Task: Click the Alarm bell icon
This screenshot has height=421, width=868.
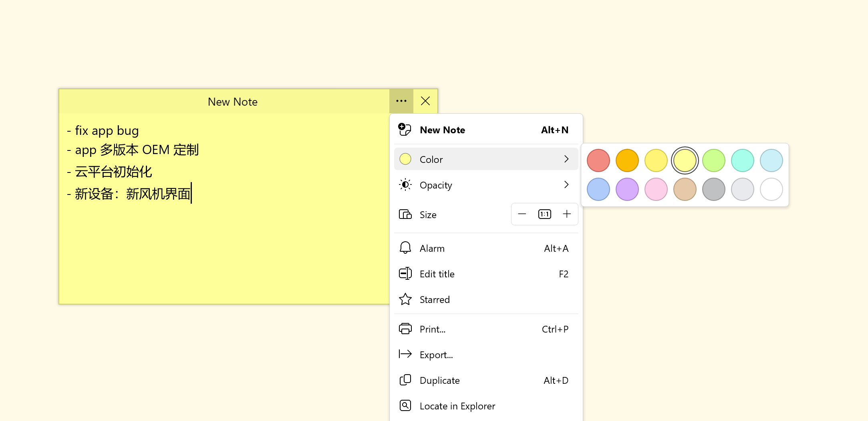Action: point(405,248)
